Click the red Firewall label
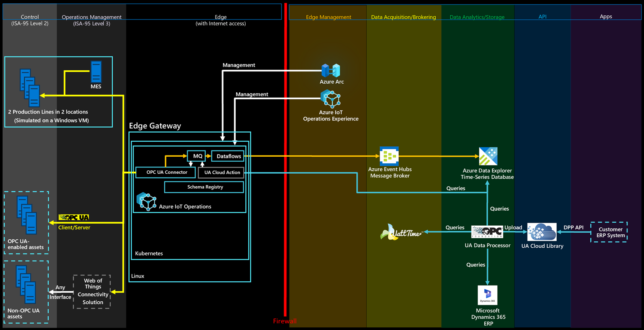 tap(285, 321)
